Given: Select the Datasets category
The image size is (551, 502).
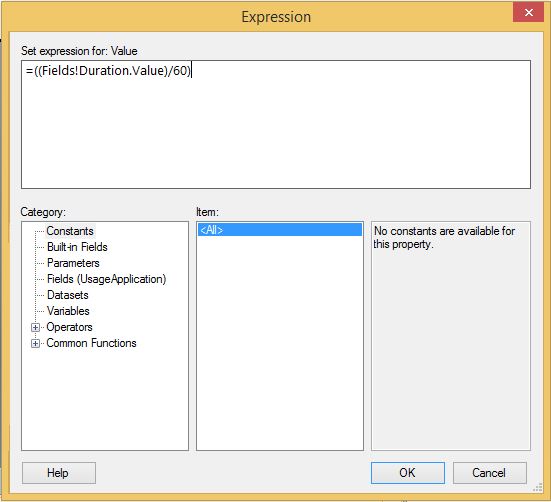Looking at the screenshot, I should pos(67,295).
